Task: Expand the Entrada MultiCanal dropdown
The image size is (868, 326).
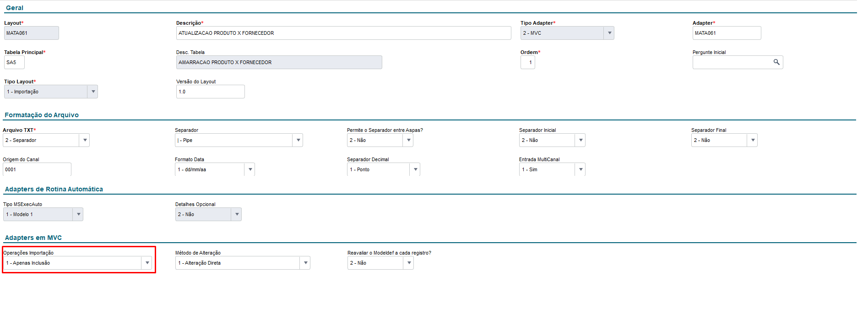Action: pos(580,169)
